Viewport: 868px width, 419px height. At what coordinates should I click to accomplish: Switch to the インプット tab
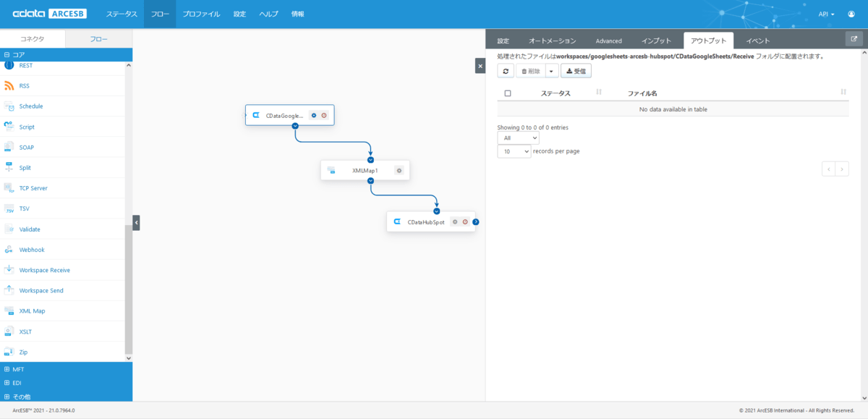658,41
